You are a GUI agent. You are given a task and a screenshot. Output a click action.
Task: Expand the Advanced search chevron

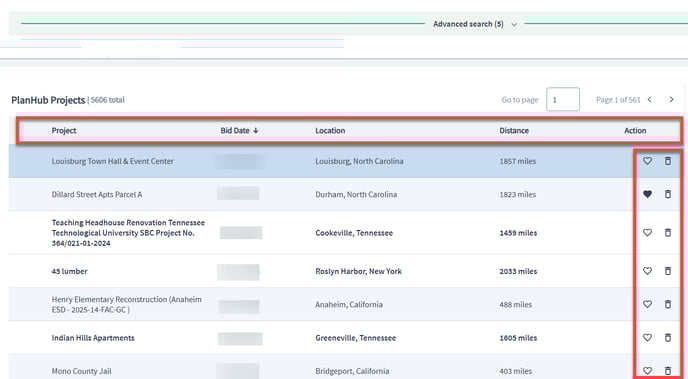[x=514, y=25]
